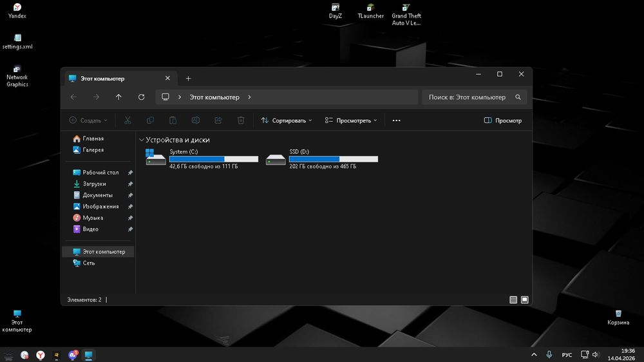Go forward using the forward arrow
Screen dimensions: 644x362
(x=96, y=97)
